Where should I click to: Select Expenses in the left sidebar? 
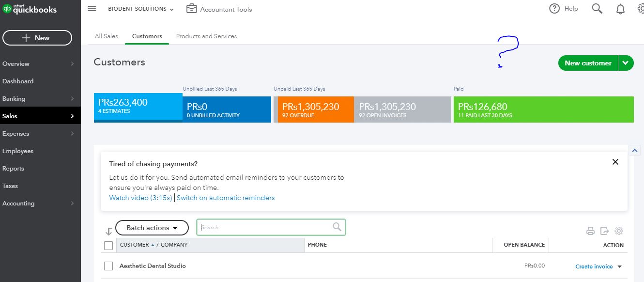tap(16, 133)
